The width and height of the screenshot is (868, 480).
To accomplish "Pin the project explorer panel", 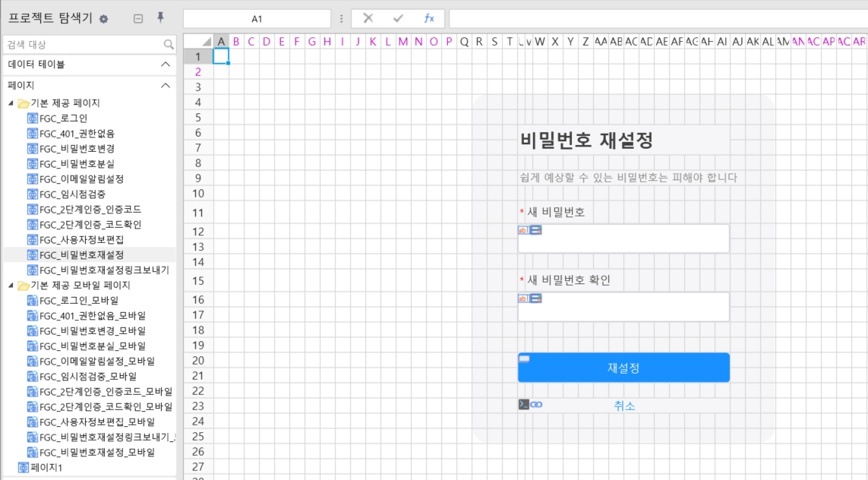I will [160, 18].
